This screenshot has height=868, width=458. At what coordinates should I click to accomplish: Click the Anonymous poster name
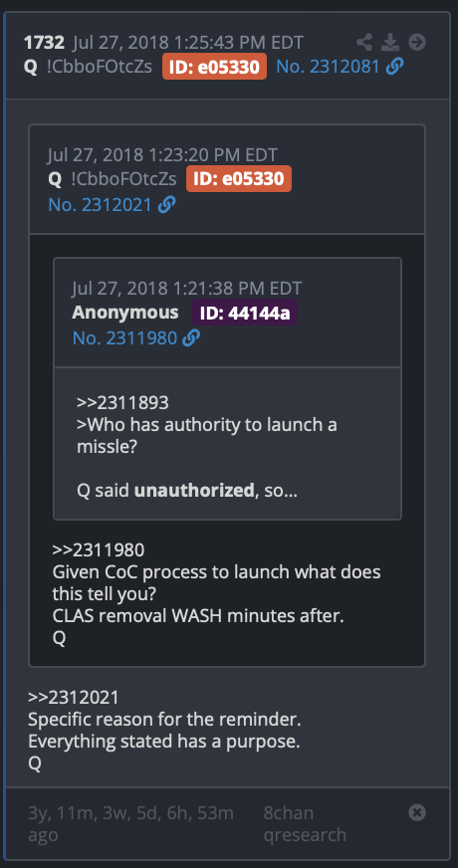point(125,313)
